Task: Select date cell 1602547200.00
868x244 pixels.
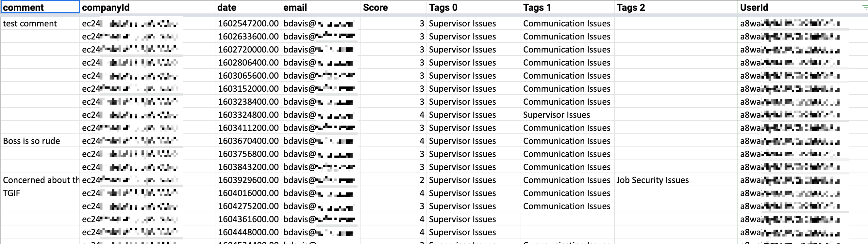Action: [248, 23]
